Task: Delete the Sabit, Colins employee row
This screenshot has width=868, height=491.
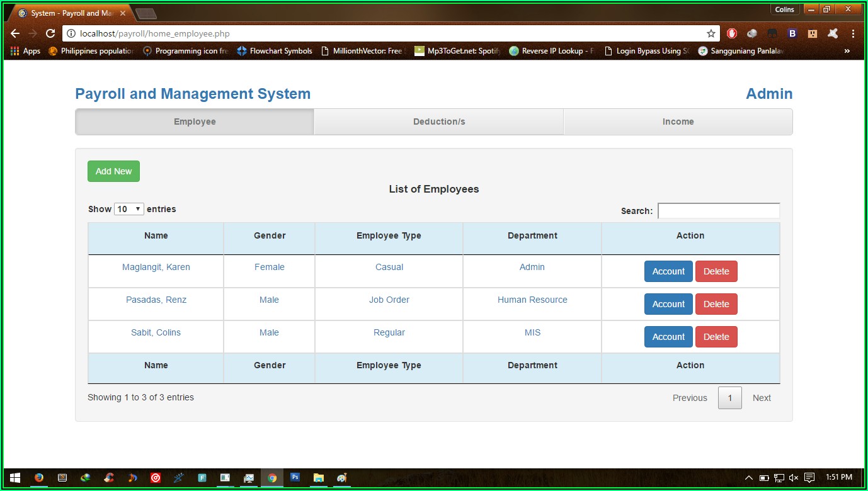Action: coord(716,337)
